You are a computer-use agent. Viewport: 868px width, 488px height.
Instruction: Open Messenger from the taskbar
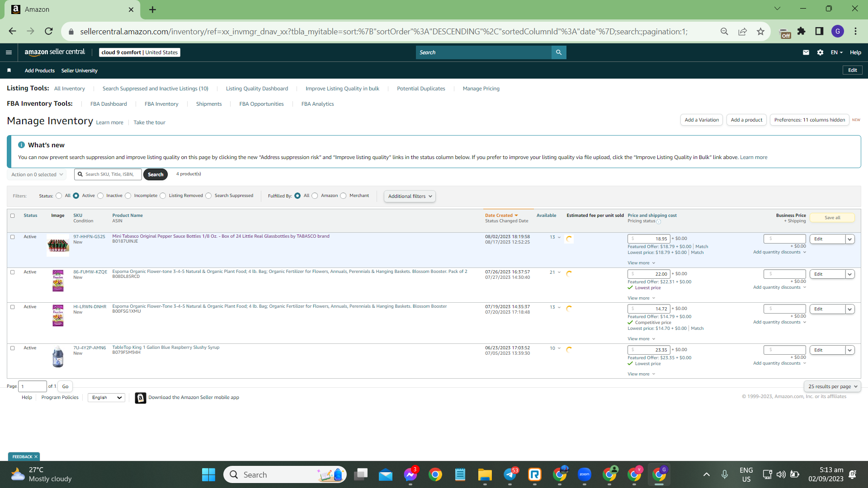coord(410,474)
